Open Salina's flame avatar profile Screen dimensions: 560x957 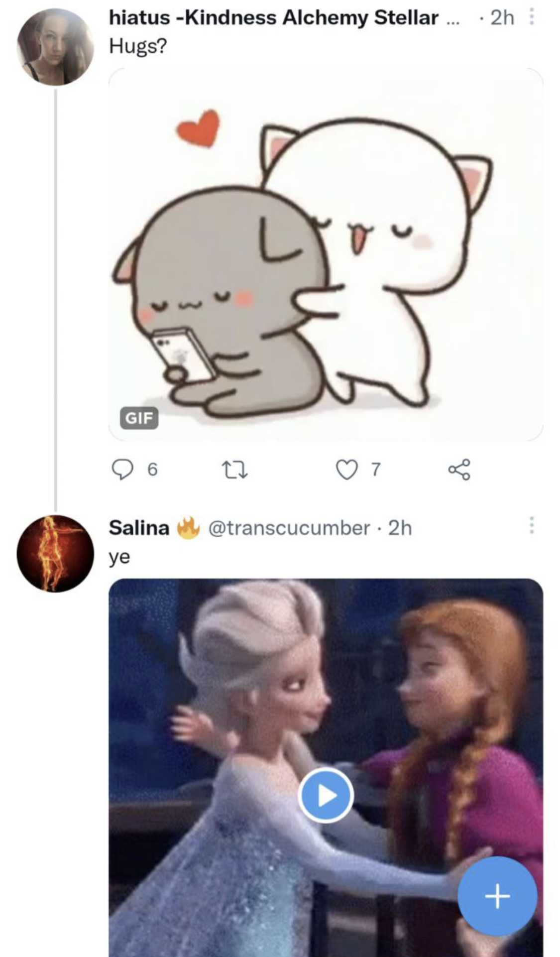pos(55,554)
